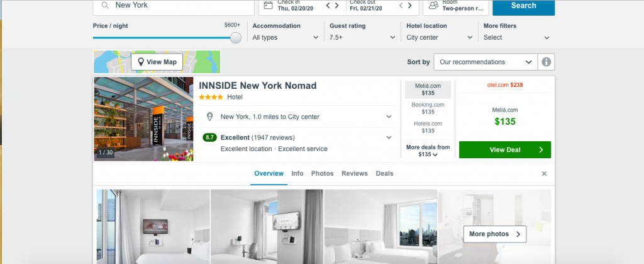
Task: Click the location pin icon for the hotel
Action: pos(209,117)
